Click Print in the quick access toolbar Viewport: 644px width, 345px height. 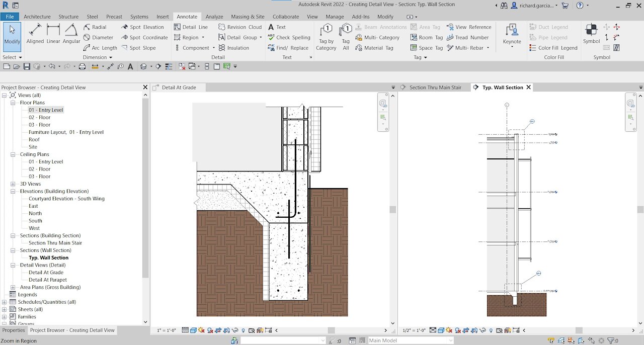[82, 66]
